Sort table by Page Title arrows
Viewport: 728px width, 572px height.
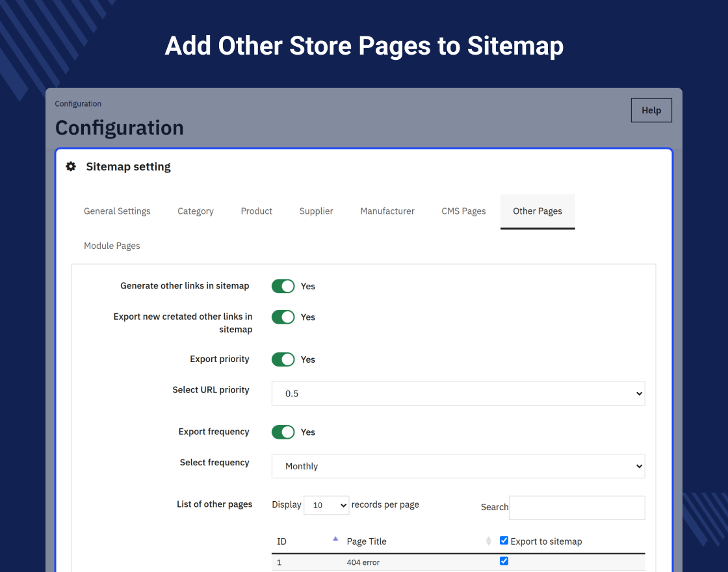point(488,541)
